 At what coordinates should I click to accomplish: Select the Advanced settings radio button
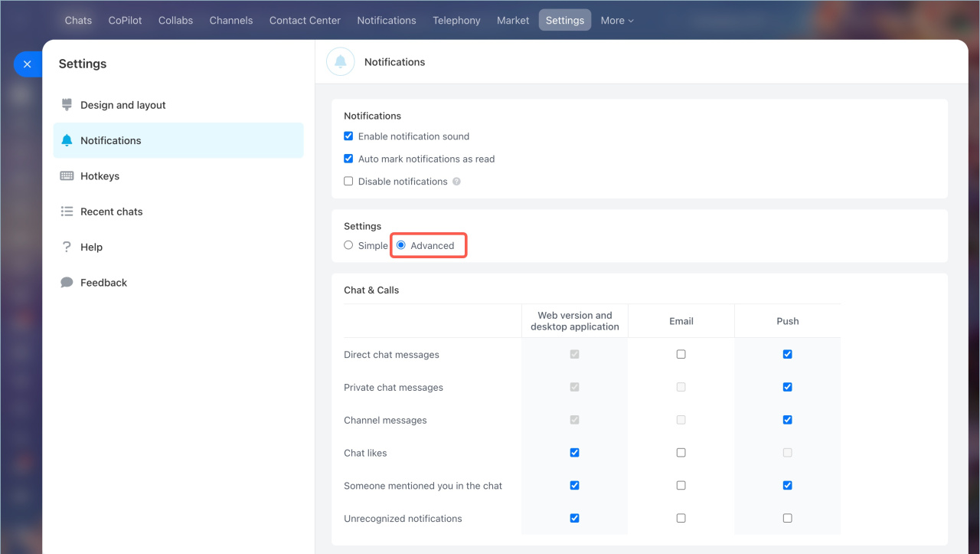coord(401,245)
